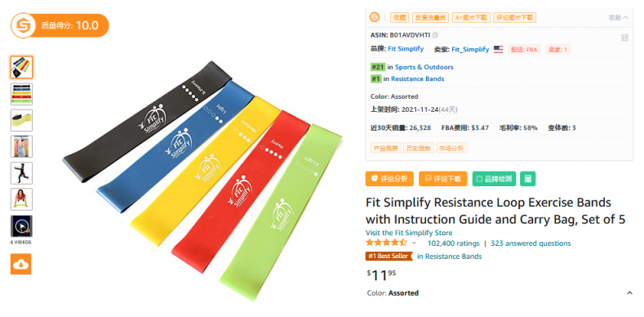
Task: Switch to the 市场分析 tab
Action: click(452, 148)
